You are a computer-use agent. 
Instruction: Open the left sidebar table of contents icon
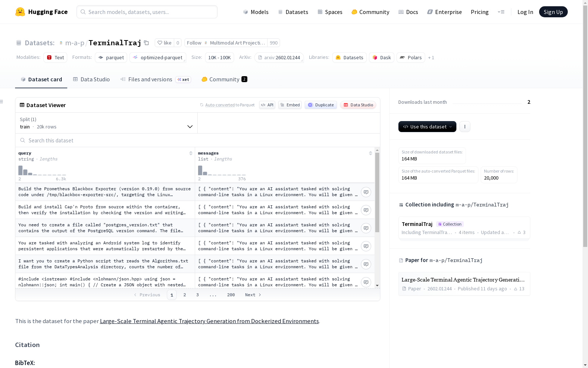click(2, 102)
